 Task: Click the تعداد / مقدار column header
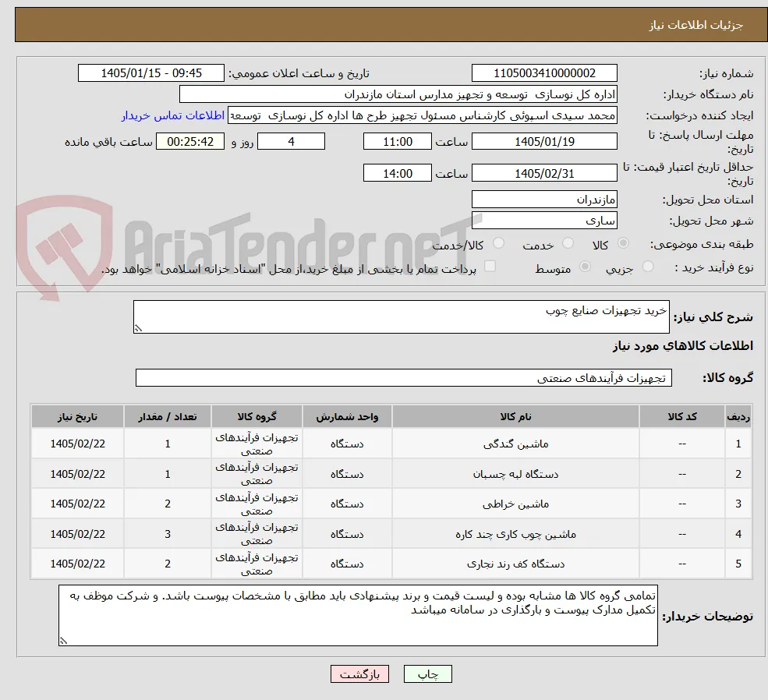coord(168,416)
